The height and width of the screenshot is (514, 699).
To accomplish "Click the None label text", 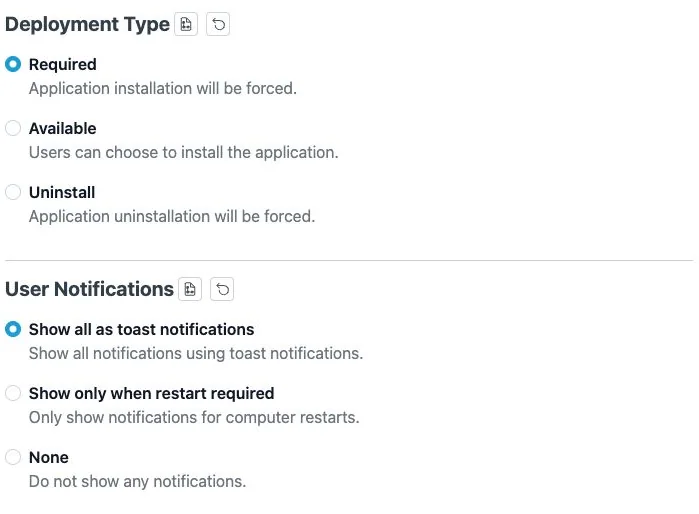I will [49, 457].
